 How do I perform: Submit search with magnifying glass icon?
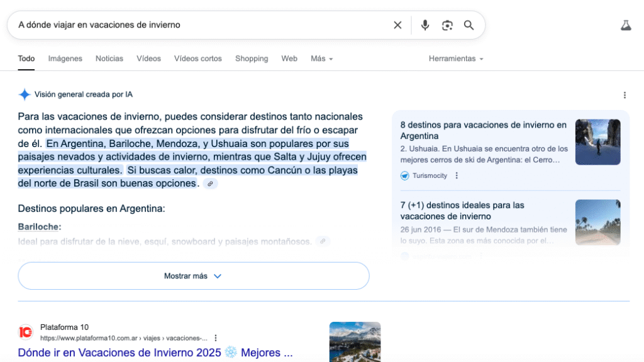pos(469,25)
